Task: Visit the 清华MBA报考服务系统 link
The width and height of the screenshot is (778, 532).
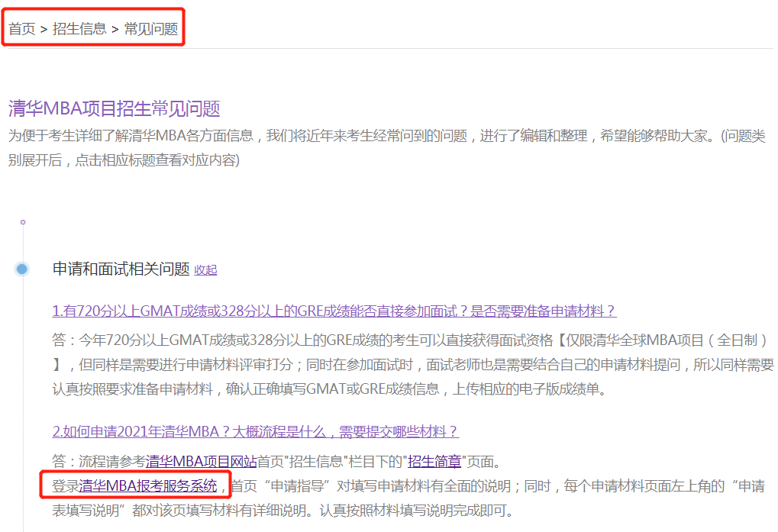Action: (x=148, y=485)
